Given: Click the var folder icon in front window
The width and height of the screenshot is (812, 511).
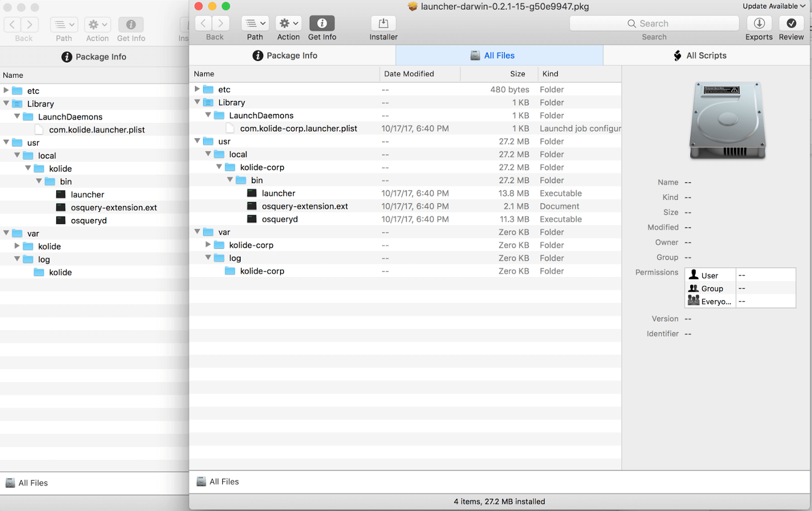Looking at the screenshot, I should (208, 232).
